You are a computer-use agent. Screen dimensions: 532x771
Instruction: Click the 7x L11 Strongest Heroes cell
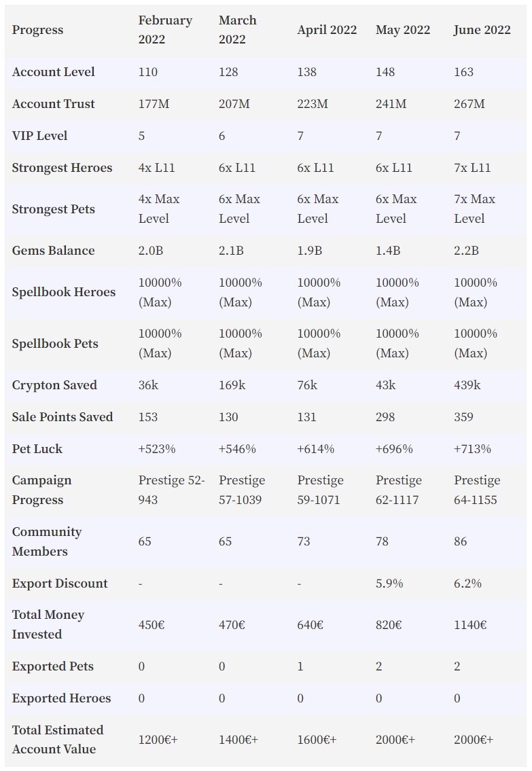point(472,168)
